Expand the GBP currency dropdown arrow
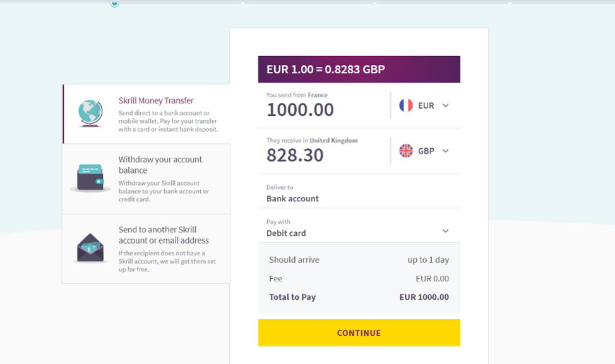The image size is (615, 364). (x=446, y=151)
